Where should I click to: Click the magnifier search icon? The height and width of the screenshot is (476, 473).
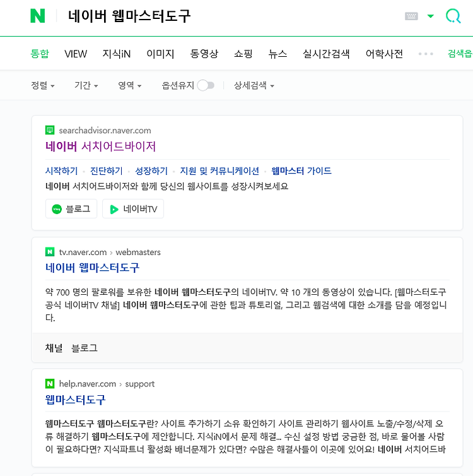tap(453, 16)
